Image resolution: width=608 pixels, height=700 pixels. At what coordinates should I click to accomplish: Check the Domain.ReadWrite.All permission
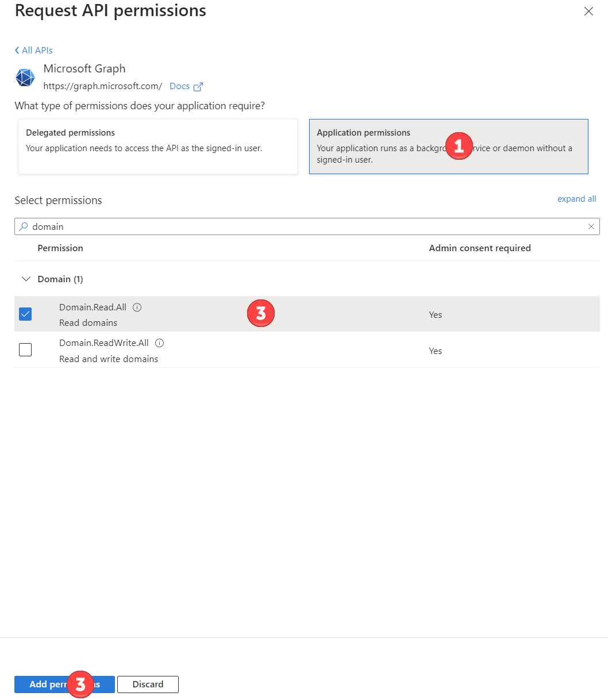coord(25,349)
